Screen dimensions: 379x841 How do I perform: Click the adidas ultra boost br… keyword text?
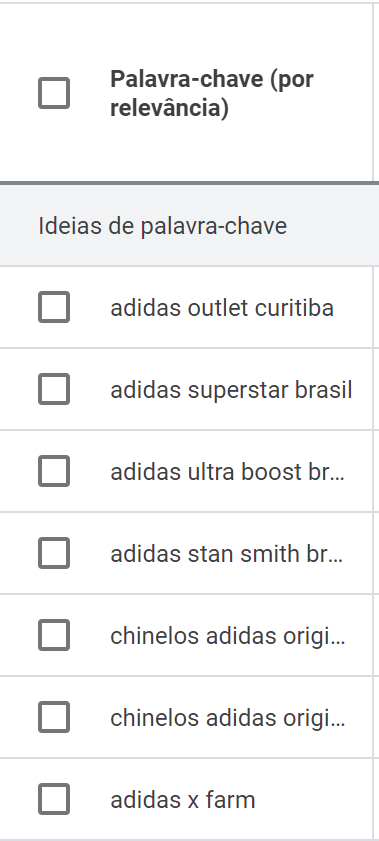tap(228, 472)
